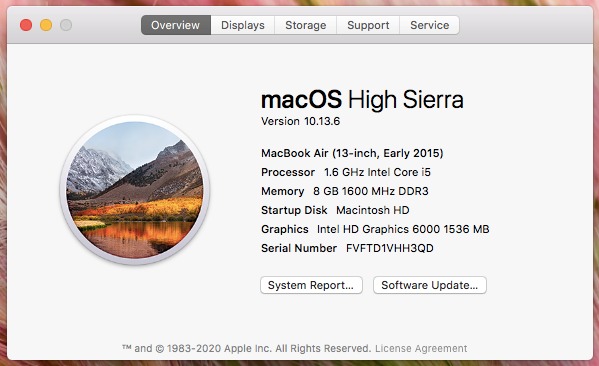Click the Apple Inc. copyright notice text
This screenshot has width=599, height=366.
click(x=247, y=348)
